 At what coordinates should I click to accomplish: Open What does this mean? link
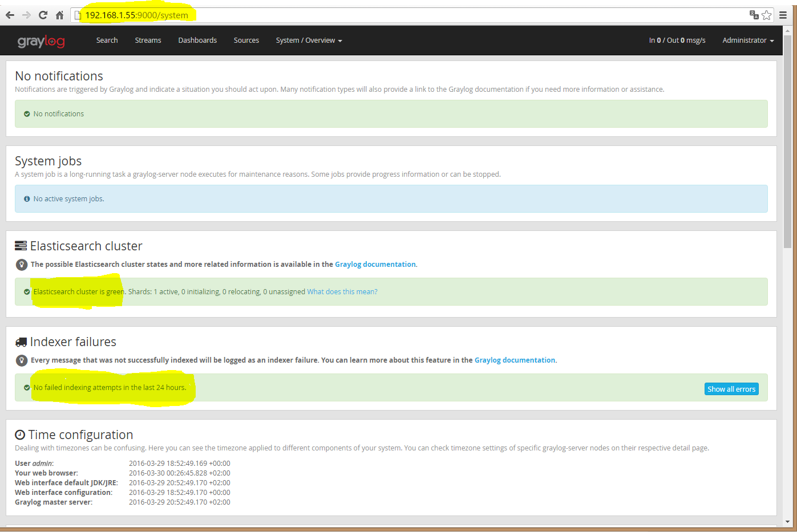pyautogui.click(x=342, y=292)
